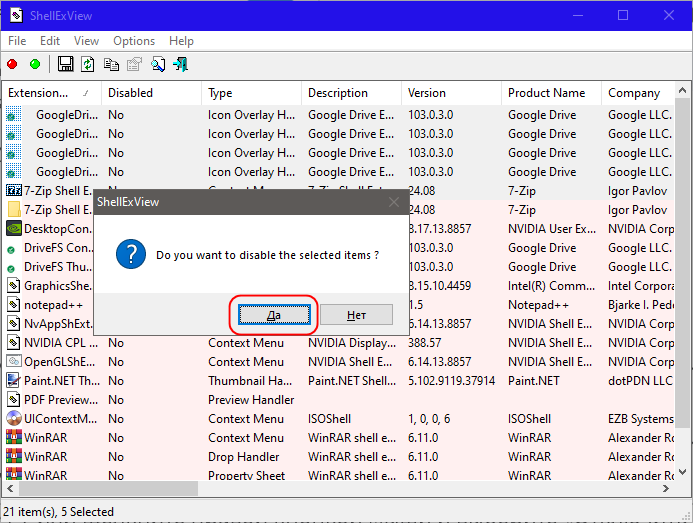
Task: Click WinRAR icon in the Drop Handler row
Action: point(14,456)
